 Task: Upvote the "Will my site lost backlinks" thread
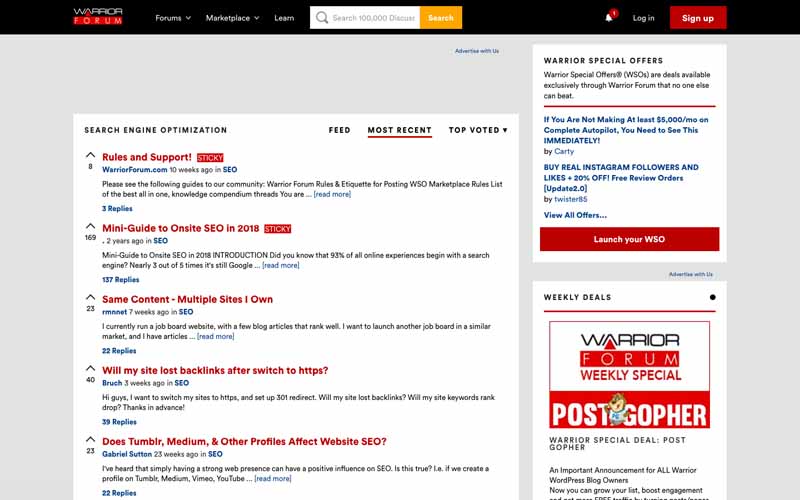[90, 368]
